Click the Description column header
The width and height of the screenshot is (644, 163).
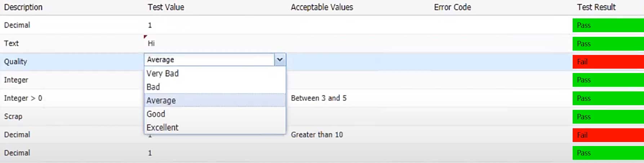coord(23,7)
